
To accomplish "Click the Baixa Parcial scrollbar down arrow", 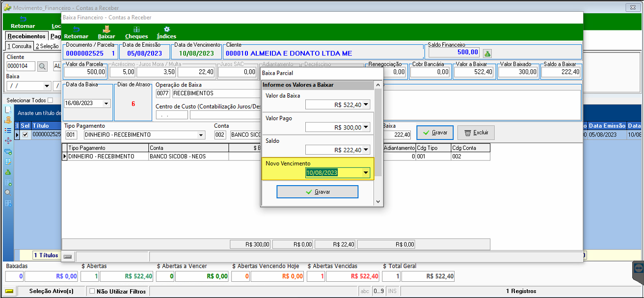I will click(x=378, y=201).
